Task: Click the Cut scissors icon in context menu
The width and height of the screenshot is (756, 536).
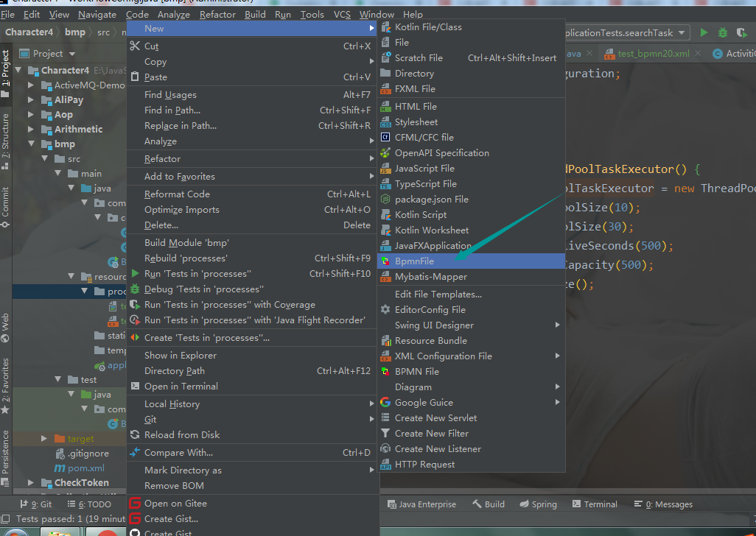Action: [135, 46]
